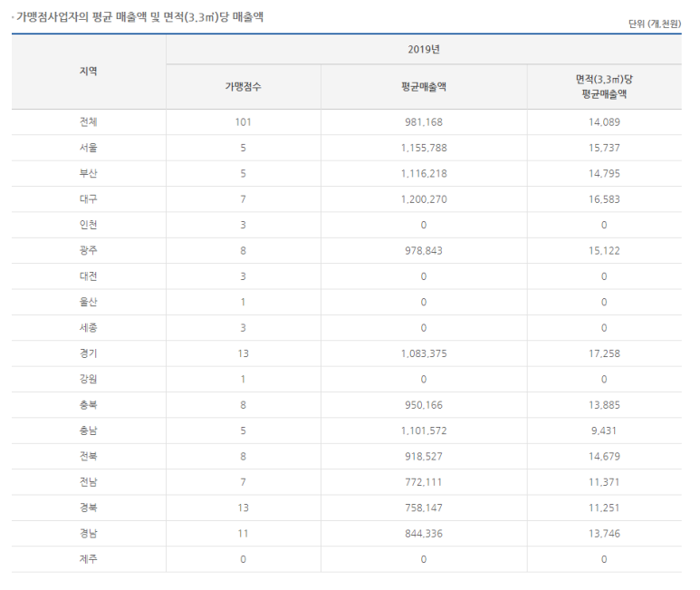Click Daegu's average sales '1,200,270'
The height and width of the screenshot is (590, 700).
(423, 199)
